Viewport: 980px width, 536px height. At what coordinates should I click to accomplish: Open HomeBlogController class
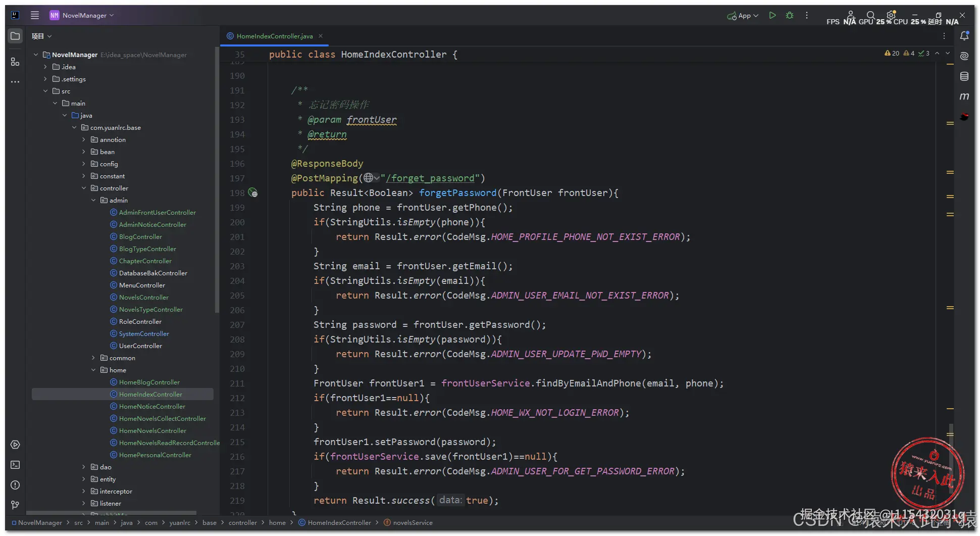click(x=149, y=382)
